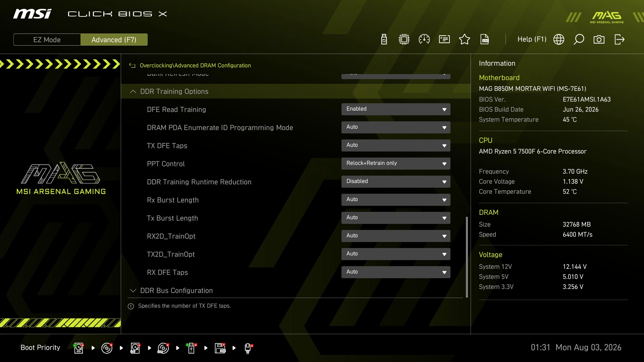Open Help (F1)
The width and height of the screenshot is (644, 362).
click(532, 39)
